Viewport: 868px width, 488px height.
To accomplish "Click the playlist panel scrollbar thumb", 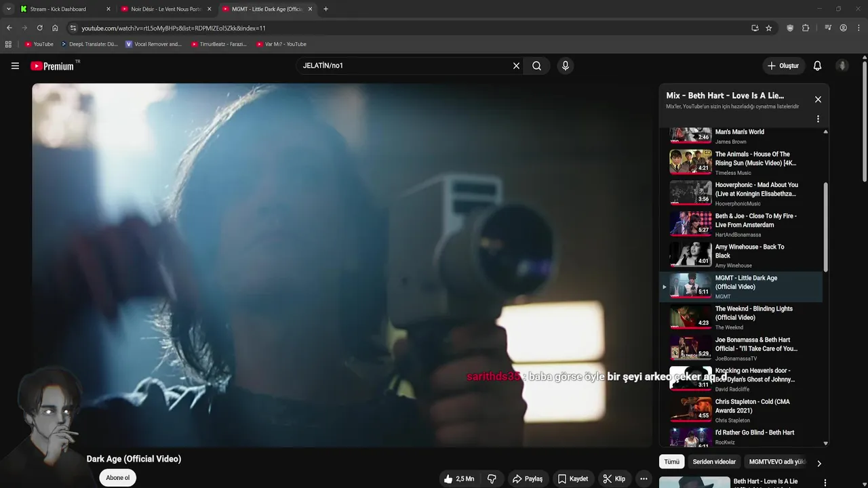I will click(x=825, y=227).
